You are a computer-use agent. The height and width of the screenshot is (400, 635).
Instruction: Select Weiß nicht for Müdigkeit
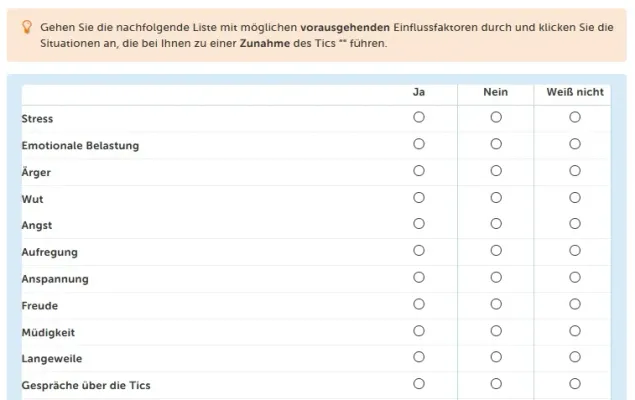point(575,331)
